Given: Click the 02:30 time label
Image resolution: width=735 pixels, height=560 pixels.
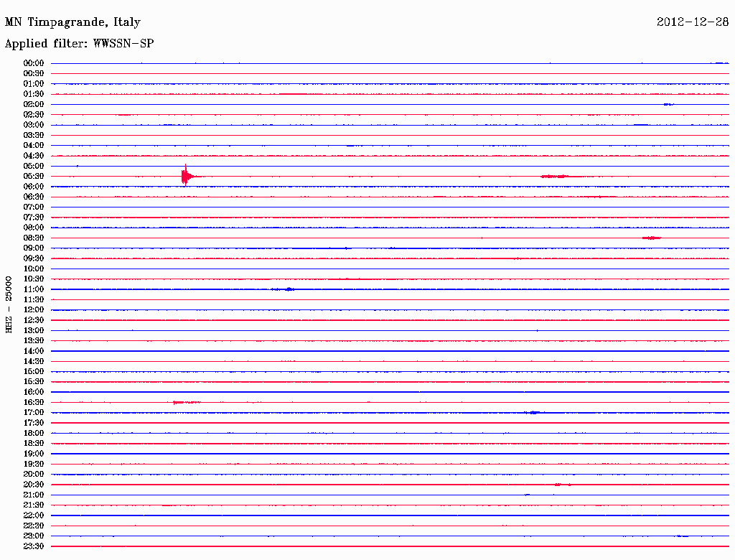Looking at the screenshot, I should 34,114.
